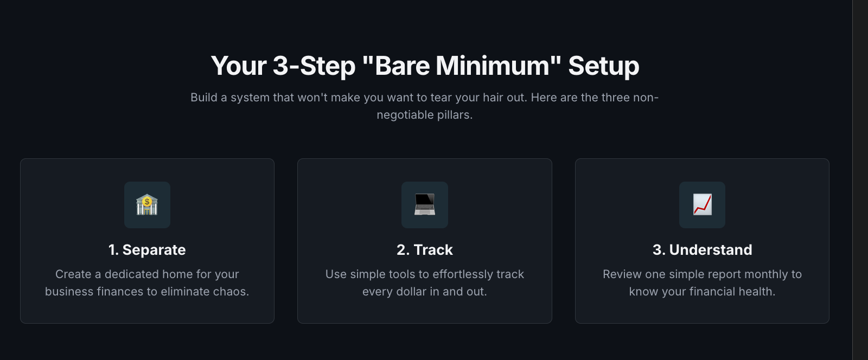Click 'know your financial health' line
Viewport: 868px width, 360px height.
[702, 292]
